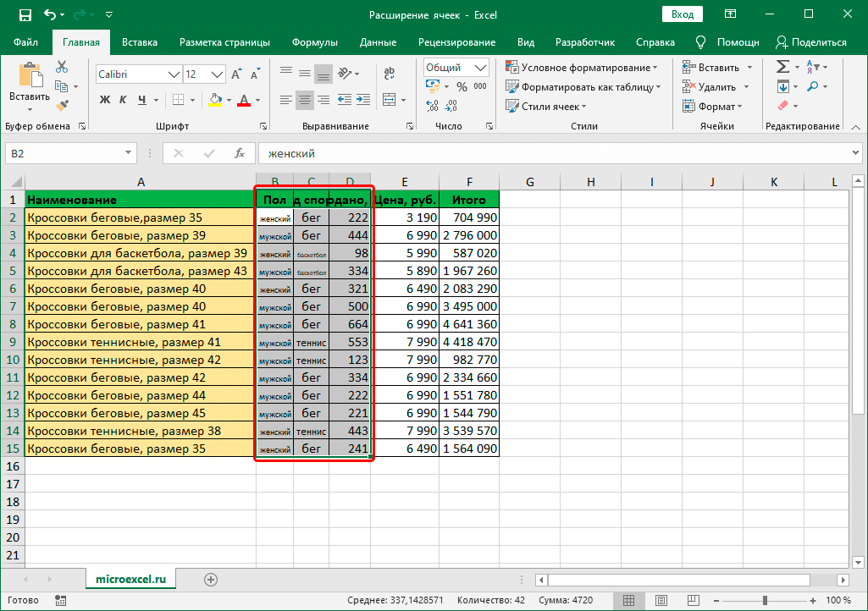The image size is (868, 611).
Task: Click the Вход sign-in button
Action: click(x=683, y=14)
